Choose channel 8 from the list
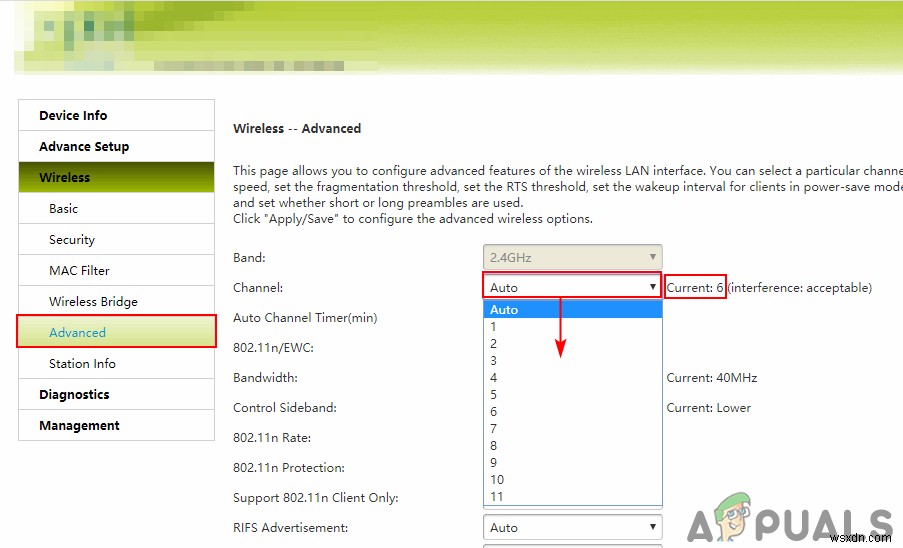903x548 pixels. 572,446
